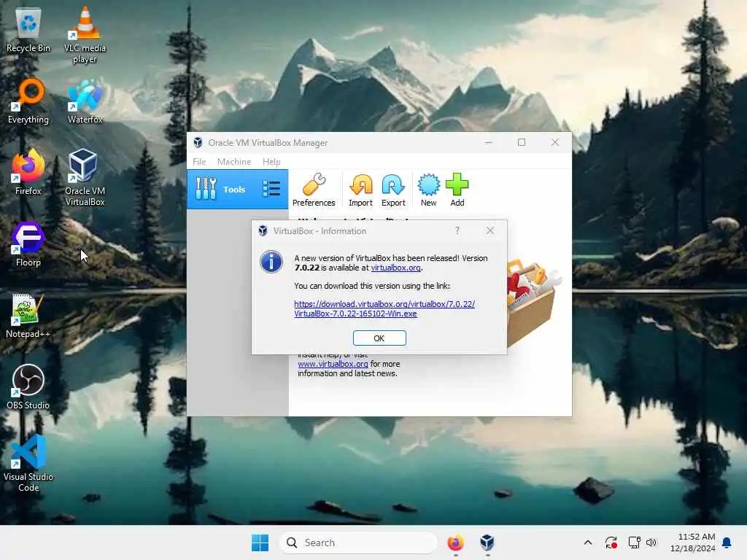The width and height of the screenshot is (747, 560).
Task: Open the Floorp browser shortcut
Action: click(x=28, y=244)
